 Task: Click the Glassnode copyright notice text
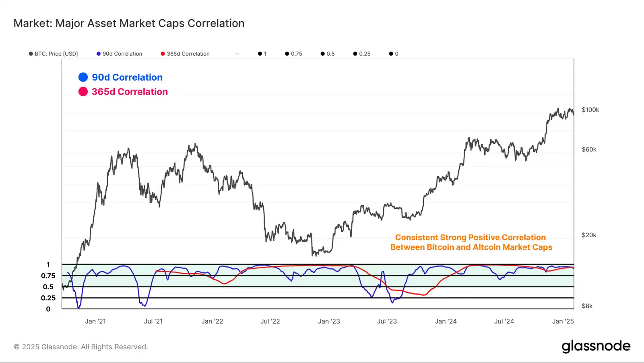coord(81,347)
